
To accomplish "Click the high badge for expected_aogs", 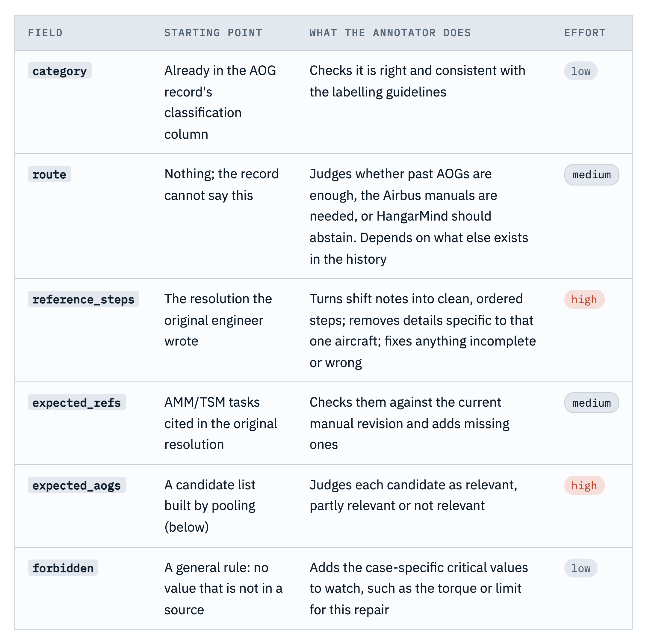I will (x=584, y=485).
